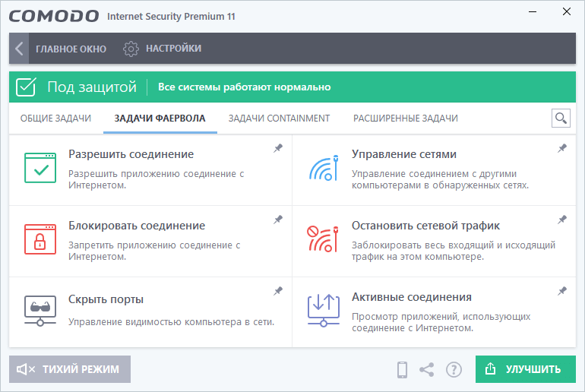Go back to Главное окно
Screen dimensions: 585x392
tap(61, 49)
